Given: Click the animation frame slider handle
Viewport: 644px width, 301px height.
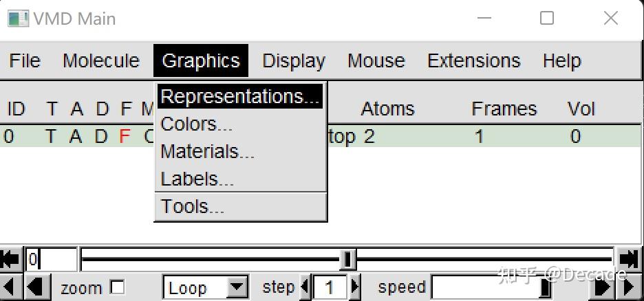Looking at the screenshot, I should click(348, 259).
